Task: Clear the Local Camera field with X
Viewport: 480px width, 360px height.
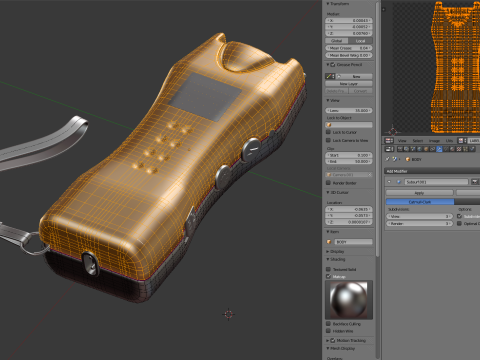Action: click(x=369, y=175)
